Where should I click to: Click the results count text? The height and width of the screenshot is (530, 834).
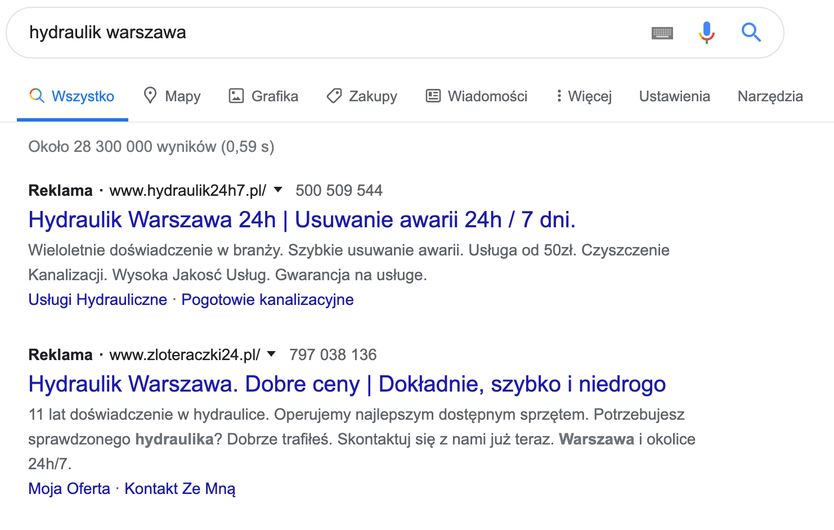151,147
